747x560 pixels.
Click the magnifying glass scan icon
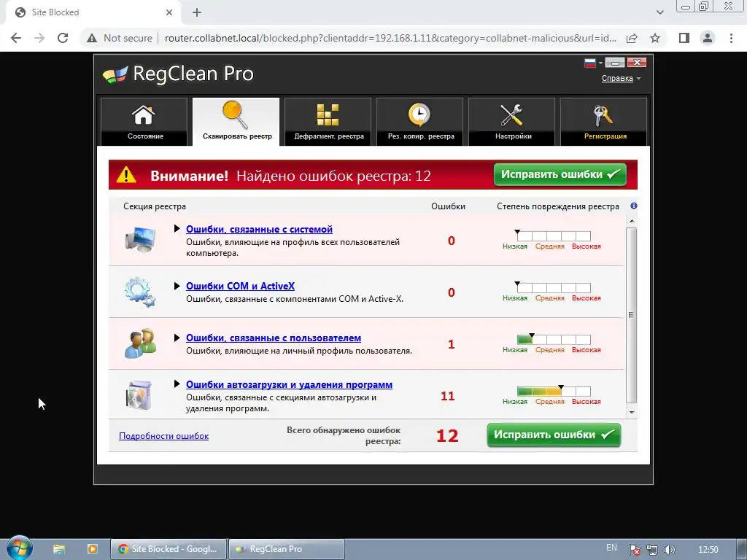coord(236,114)
